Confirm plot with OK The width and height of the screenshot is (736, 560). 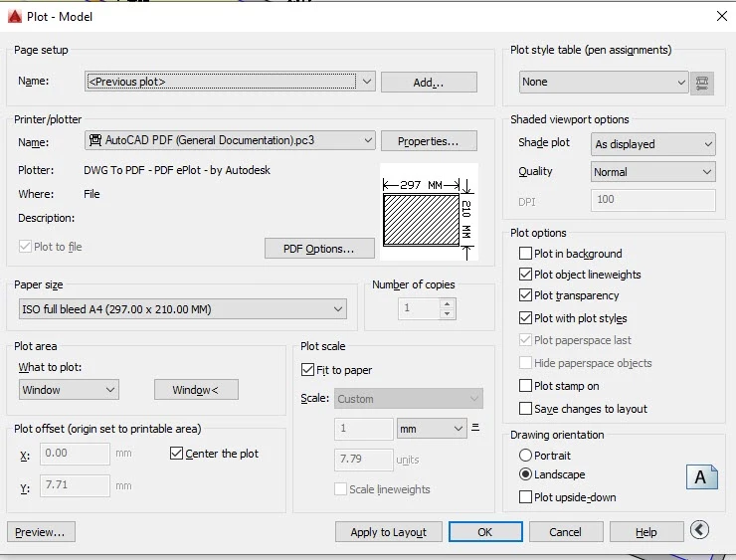click(485, 532)
